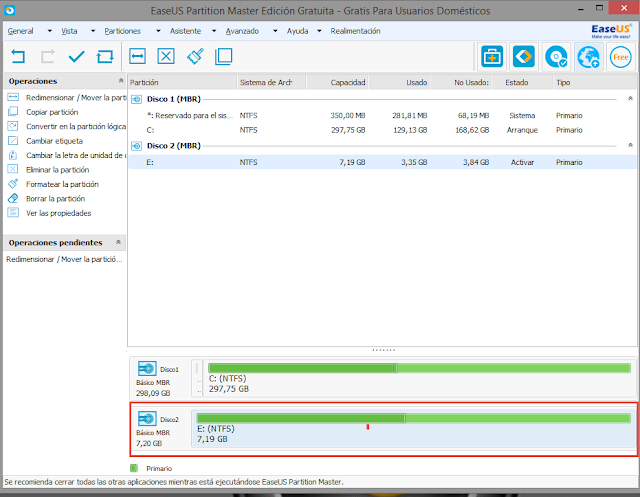Click Eliminar la partición operation link
This screenshot has height=497, width=640.
coord(58,170)
